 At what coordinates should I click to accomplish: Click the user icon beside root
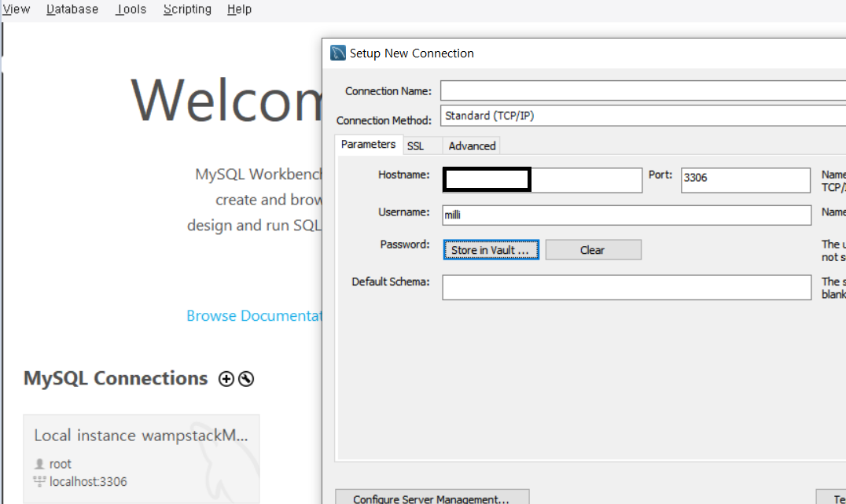click(x=39, y=464)
